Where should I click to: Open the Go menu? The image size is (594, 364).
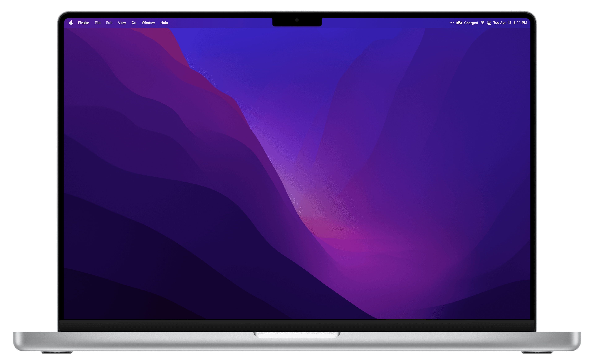(x=134, y=23)
